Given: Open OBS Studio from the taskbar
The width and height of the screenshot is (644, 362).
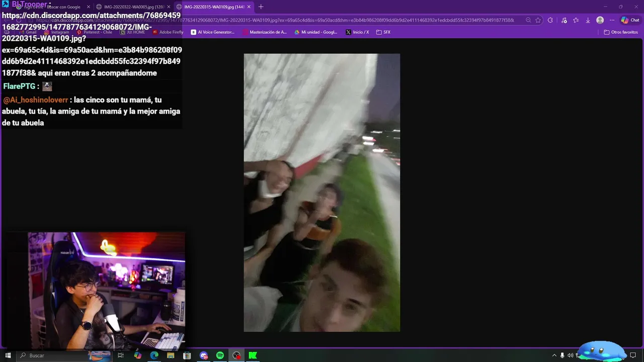Looking at the screenshot, I should (x=236, y=355).
